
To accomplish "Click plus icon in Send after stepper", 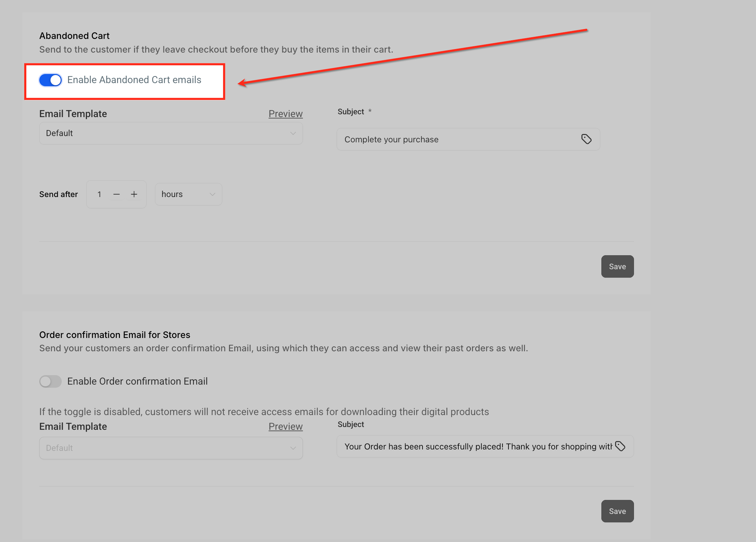I will click(x=134, y=194).
